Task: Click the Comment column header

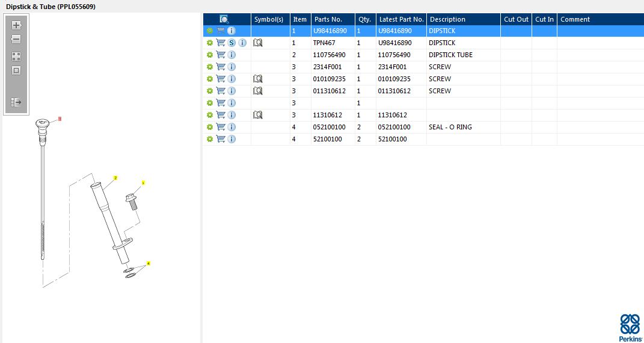Action: [601, 19]
